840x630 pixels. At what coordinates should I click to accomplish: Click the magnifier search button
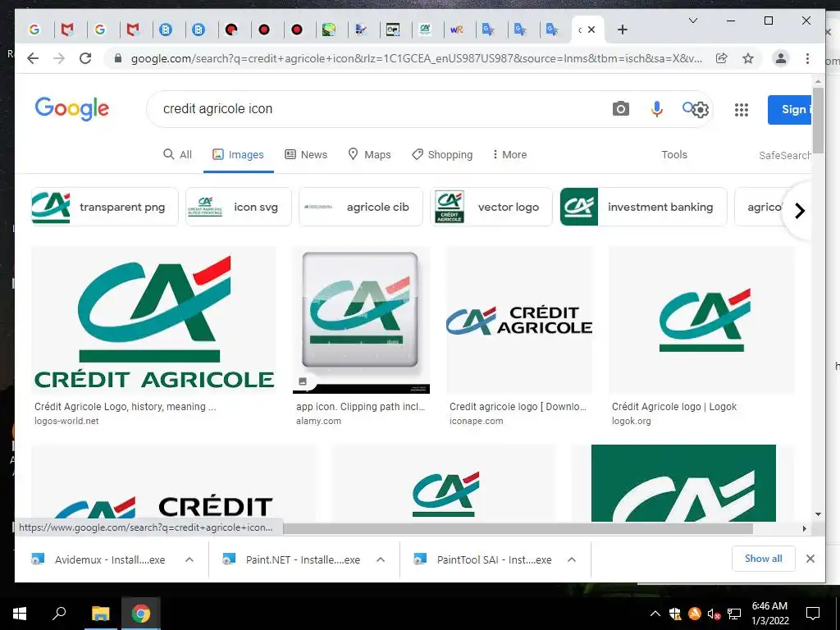[x=687, y=108]
